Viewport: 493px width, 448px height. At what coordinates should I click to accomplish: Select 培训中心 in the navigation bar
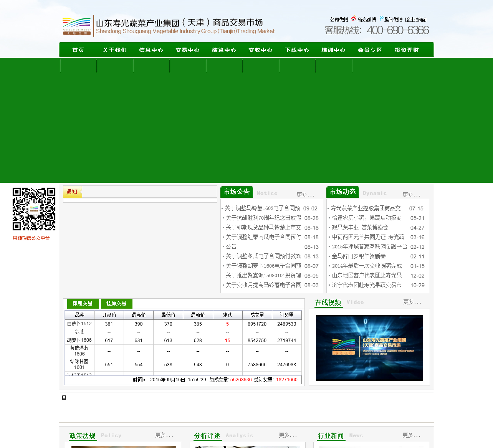pos(334,50)
